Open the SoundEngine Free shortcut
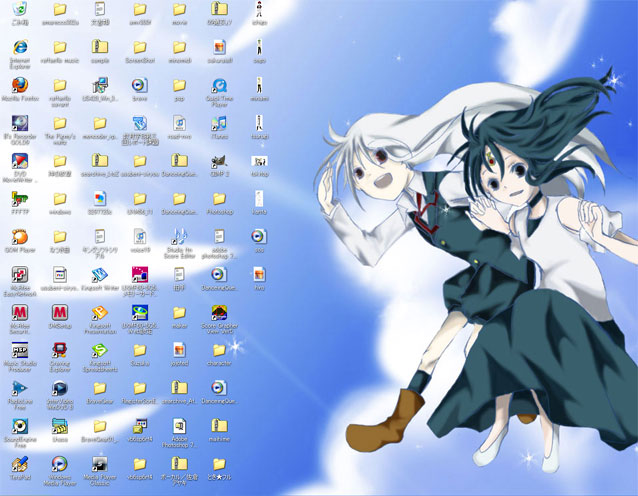This screenshot has height=496, width=638. click(20, 426)
